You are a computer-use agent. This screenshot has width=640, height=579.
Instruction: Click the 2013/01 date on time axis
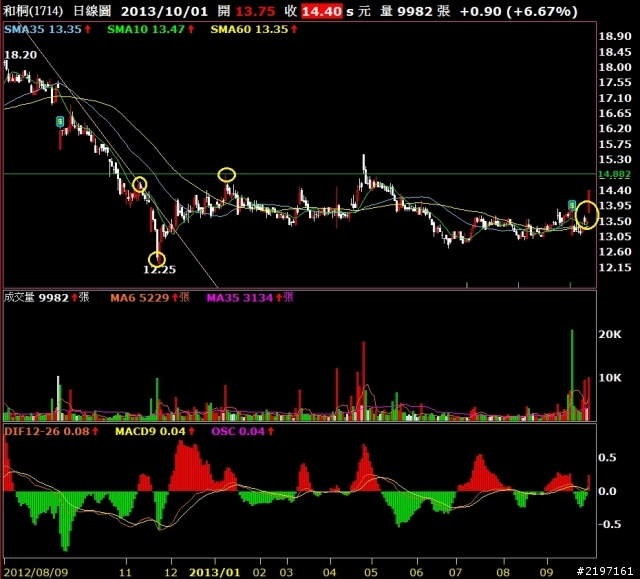tap(215, 572)
